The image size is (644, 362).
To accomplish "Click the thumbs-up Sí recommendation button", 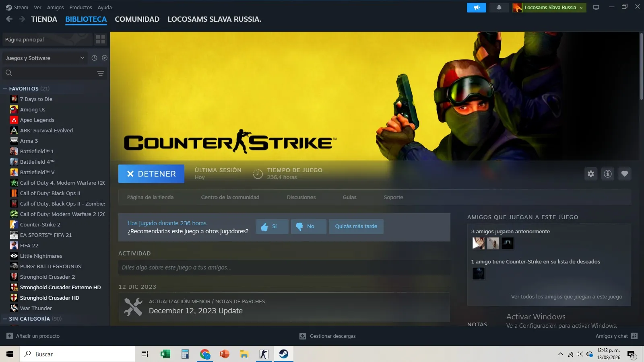I will [x=272, y=226].
